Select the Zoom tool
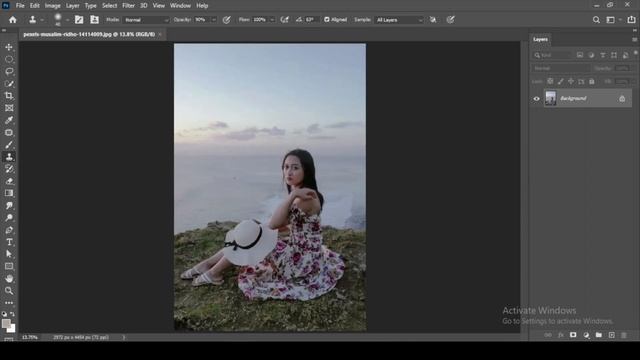The image size is (640, 360). pyautogui.click(x=9, y=291)
